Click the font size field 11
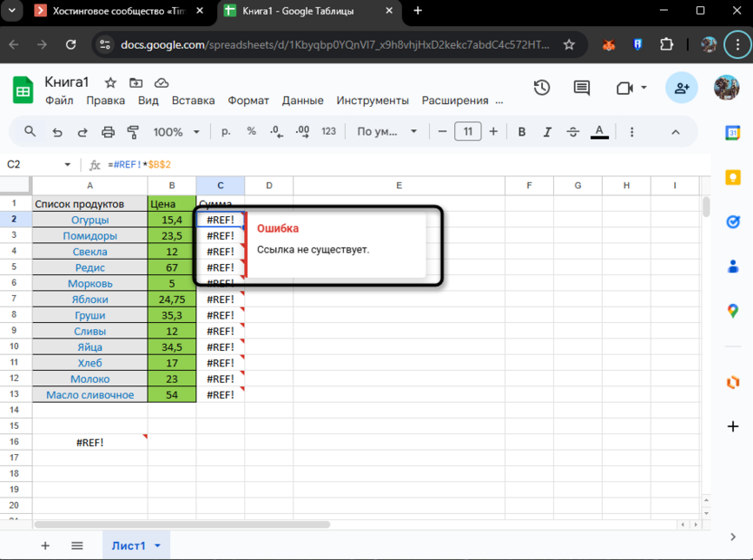This screenshot has width=753, height=560. click(x=468, y=131)
